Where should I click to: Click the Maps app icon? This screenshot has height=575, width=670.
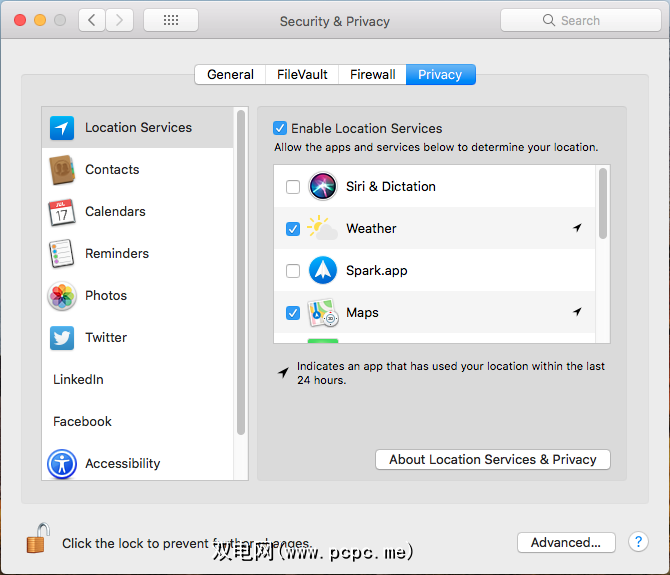323,313
